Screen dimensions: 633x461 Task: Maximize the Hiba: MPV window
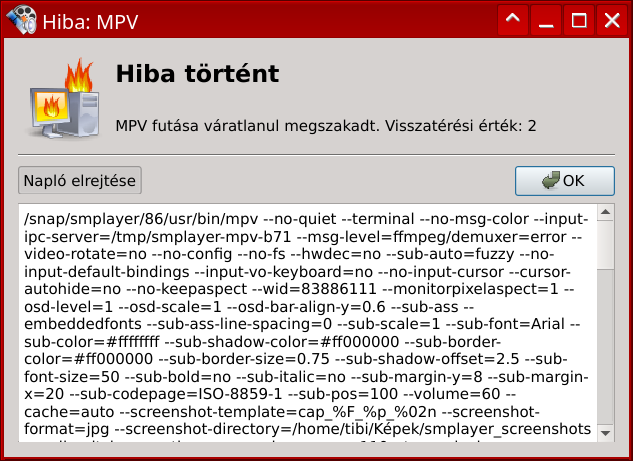pos(579,20)
